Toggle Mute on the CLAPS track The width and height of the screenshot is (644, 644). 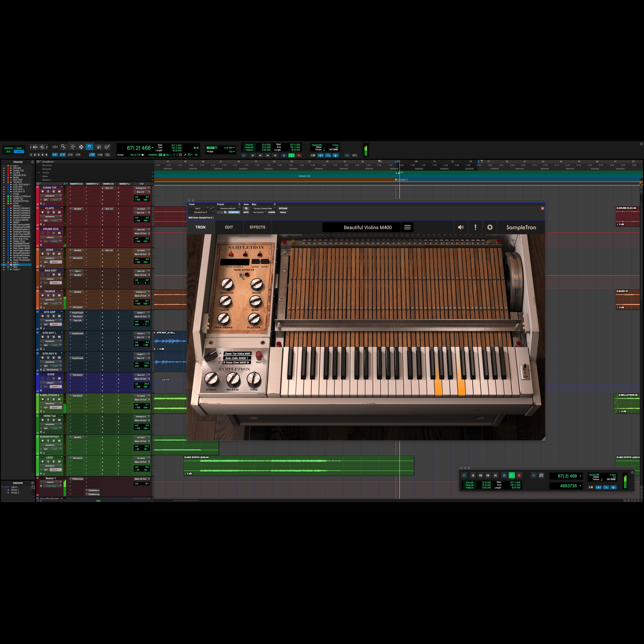click(59, 212)
